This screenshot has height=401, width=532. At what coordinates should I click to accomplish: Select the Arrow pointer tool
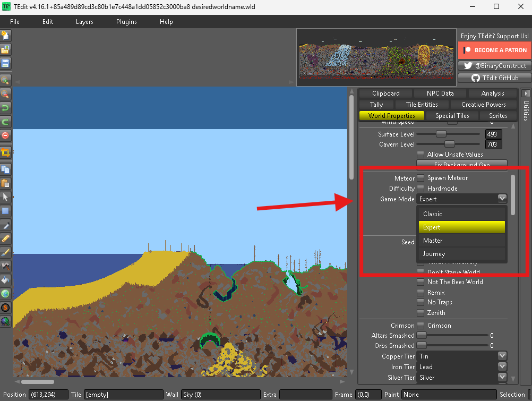pyautogui.click(x=5, y=197)
